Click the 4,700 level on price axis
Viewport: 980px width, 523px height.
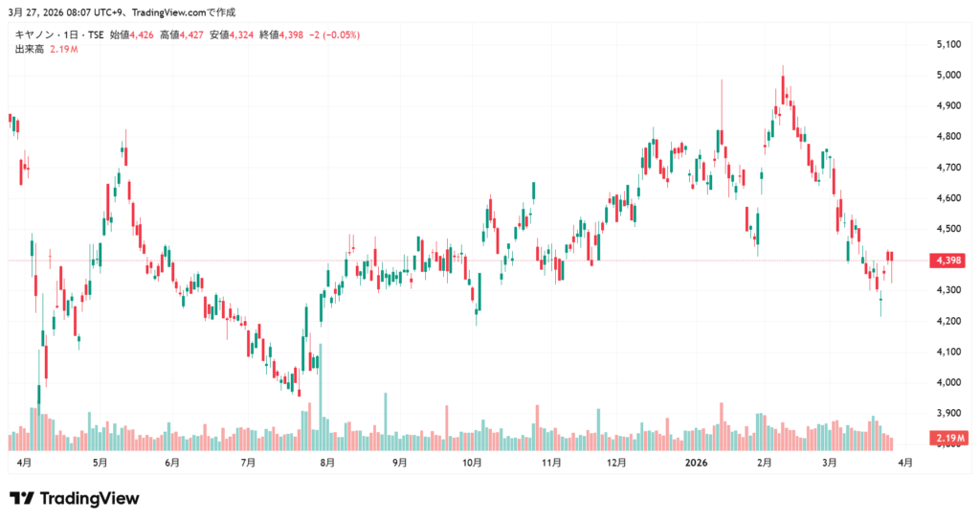pyautogui.click(x=947, y=168)
